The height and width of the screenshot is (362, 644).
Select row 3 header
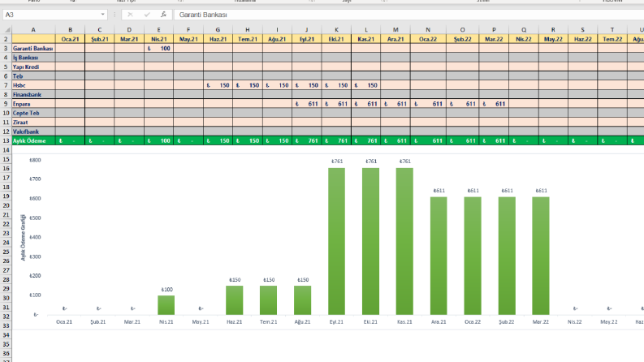point(6,49)
